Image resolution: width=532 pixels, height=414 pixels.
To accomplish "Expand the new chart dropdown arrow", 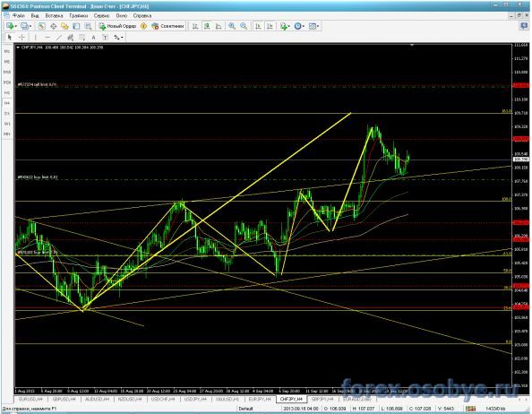I will pyautogui.click(x=16, y=26).
